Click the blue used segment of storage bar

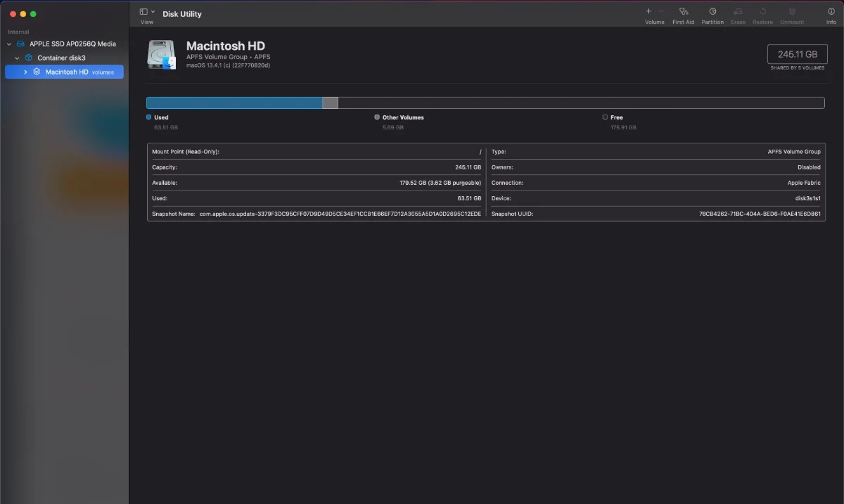[234, 103]
